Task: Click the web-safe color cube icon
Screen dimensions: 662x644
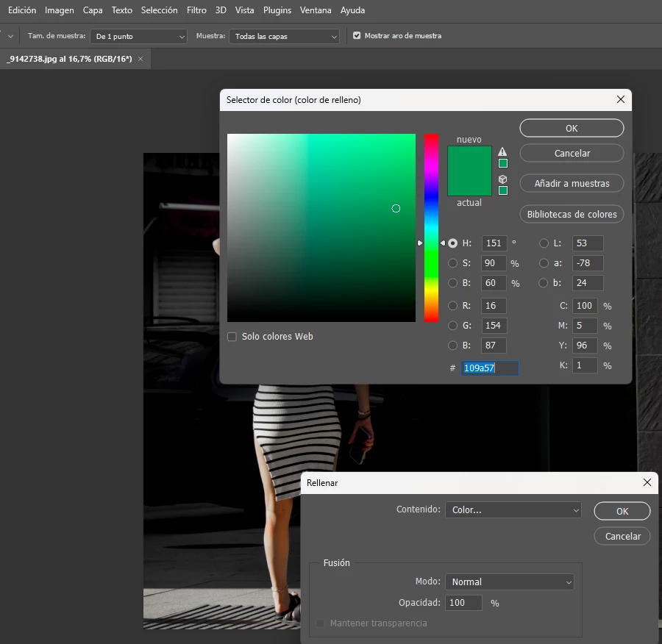Action: point(502,179)
